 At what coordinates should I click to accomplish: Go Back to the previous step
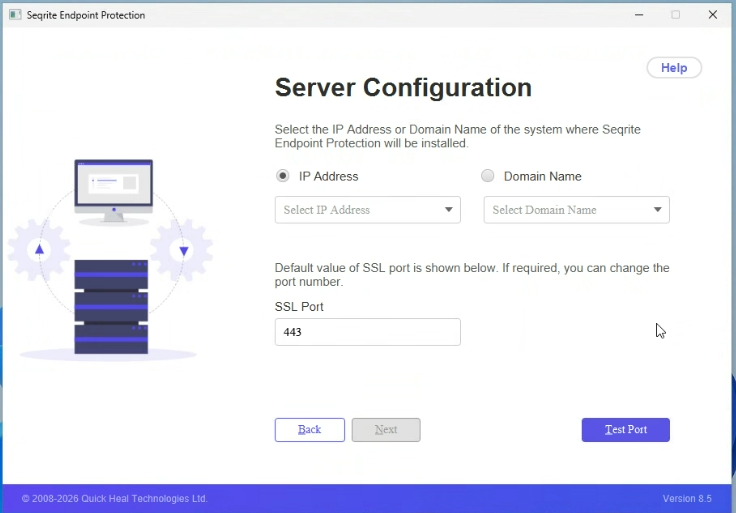310,430
